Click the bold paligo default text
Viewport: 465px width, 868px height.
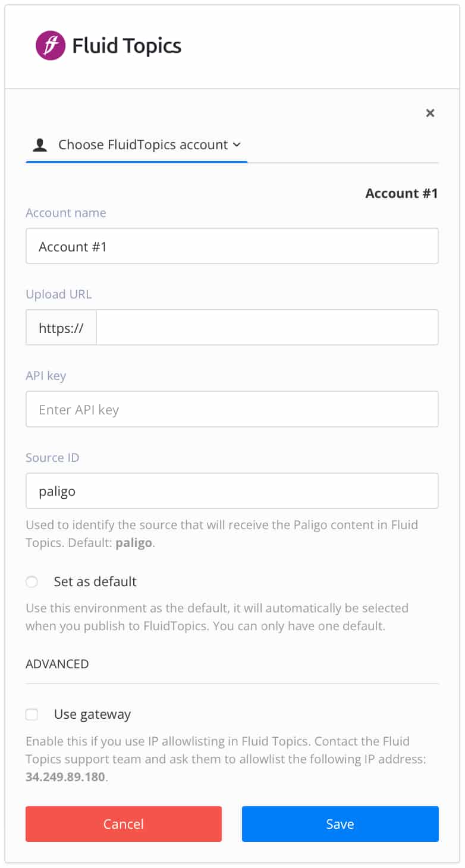pyautogui.click(x=133, y=542)
